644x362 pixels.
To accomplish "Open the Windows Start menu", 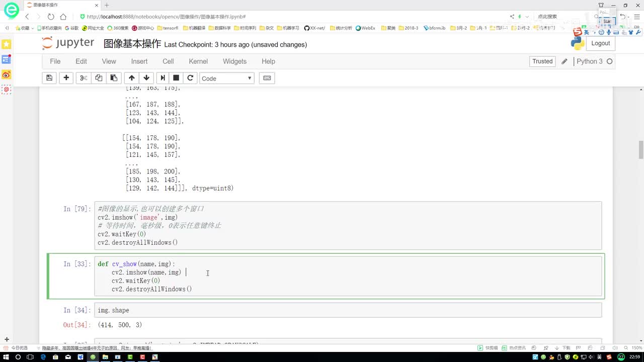I will click(x=6, y=356).
